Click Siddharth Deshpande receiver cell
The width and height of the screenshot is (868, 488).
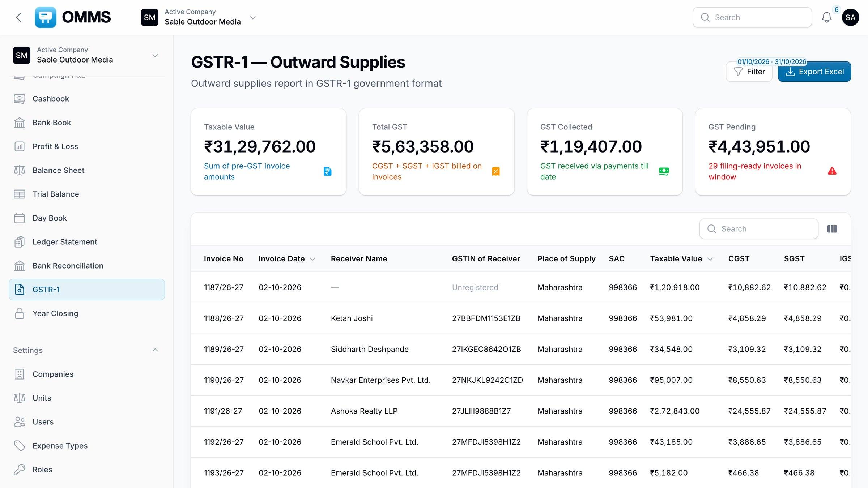coord(370,349)
